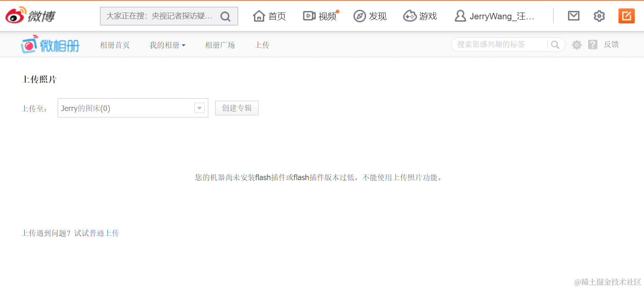Open 游戏 in the top navigation
644x289 pixels.
pos(428,16)
